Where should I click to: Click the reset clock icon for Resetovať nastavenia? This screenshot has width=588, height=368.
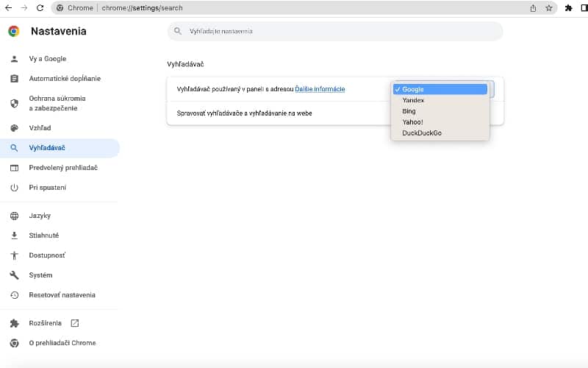click(x=14, y=295)
